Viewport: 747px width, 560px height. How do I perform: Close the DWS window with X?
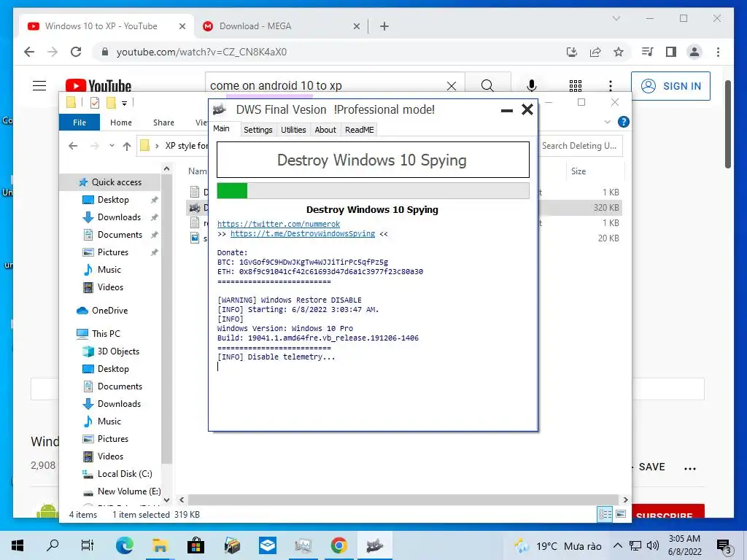point(527,109)
